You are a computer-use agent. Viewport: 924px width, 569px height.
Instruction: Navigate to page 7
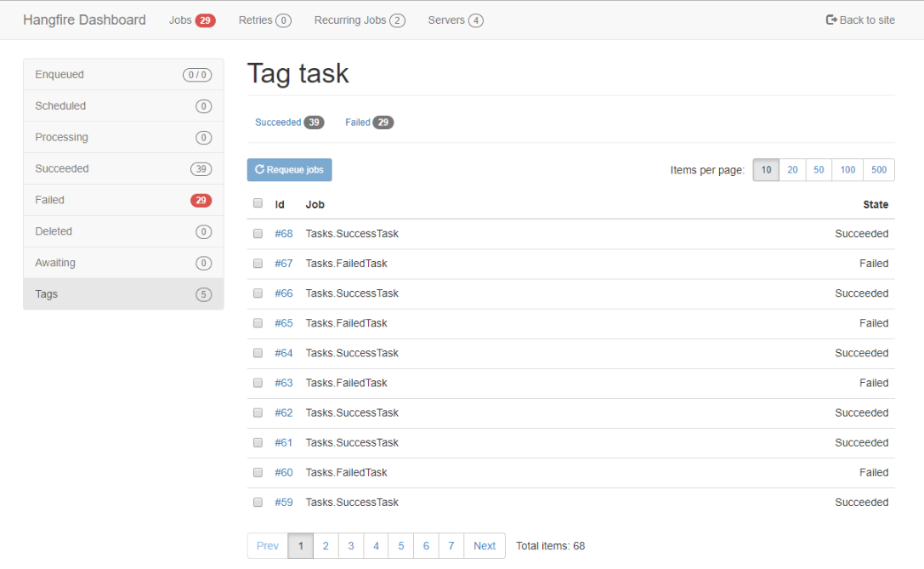tap(451, 546)
